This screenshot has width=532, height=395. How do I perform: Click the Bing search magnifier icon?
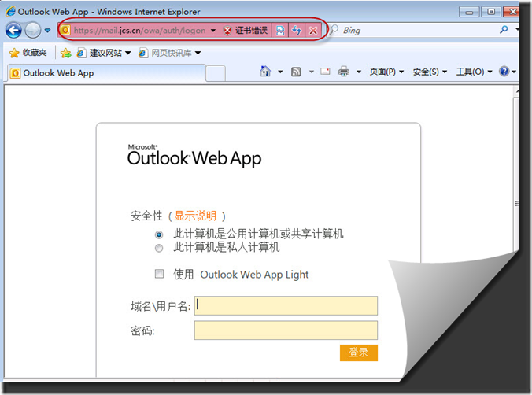[x=504, y=30]
